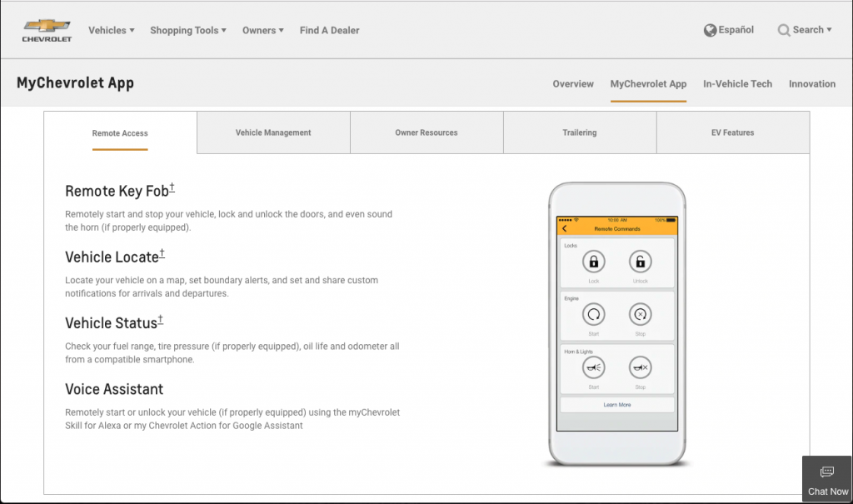
Task: Click the globe icon beside Español
Action: pyautogui.click(x=710, y=31)
